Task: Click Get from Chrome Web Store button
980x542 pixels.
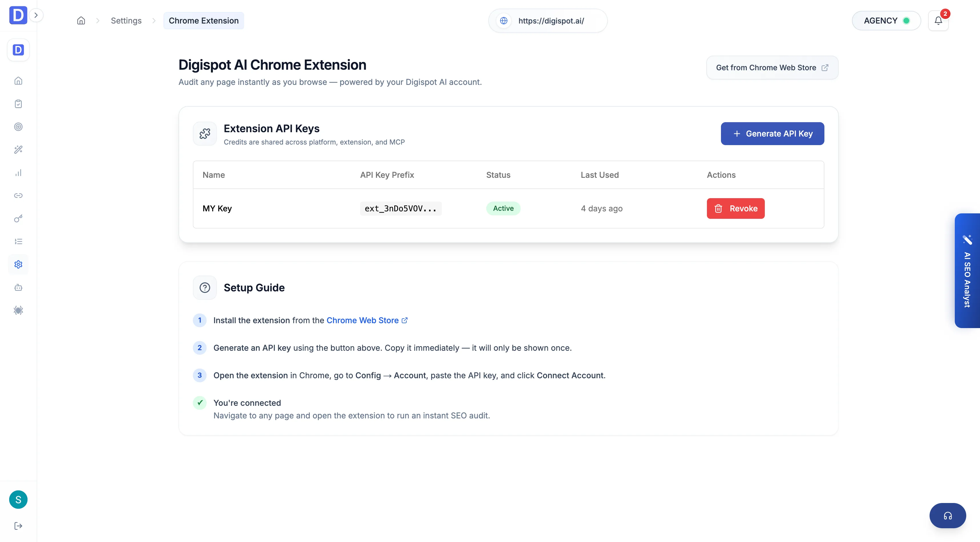Action: (x=772, y=68)
